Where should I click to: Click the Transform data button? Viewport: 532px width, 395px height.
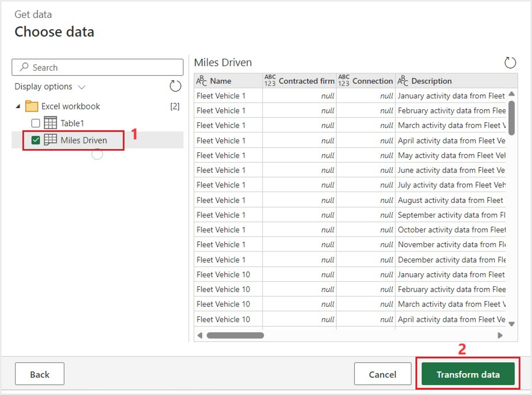coord(468,374)
